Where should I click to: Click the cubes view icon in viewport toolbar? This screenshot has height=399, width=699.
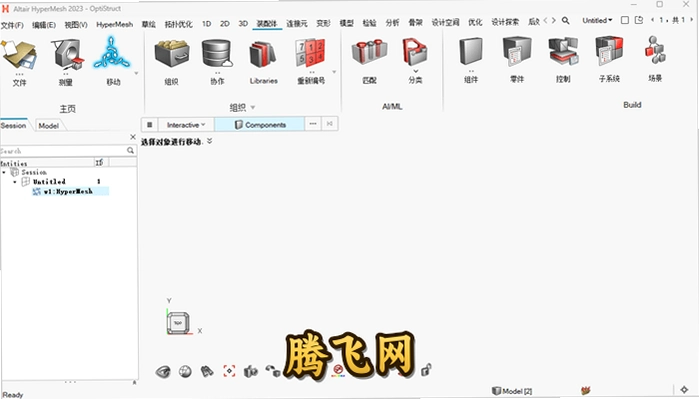click(251, 371)
